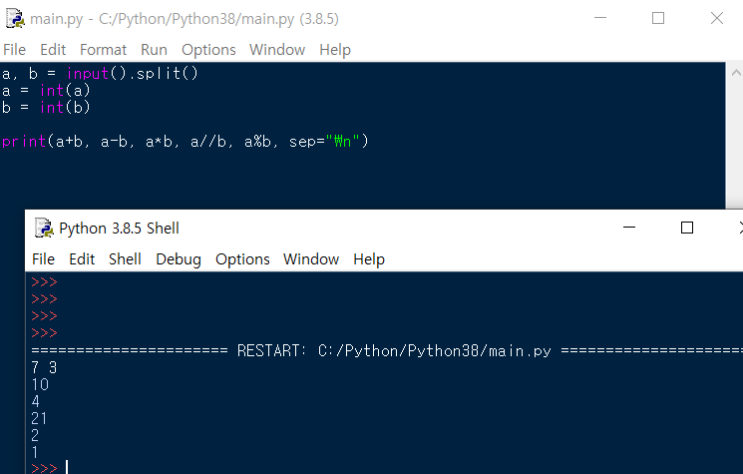Maximize the main.py editor window
The height and width of the screenshot is (474, 743).
click(658, 18)
